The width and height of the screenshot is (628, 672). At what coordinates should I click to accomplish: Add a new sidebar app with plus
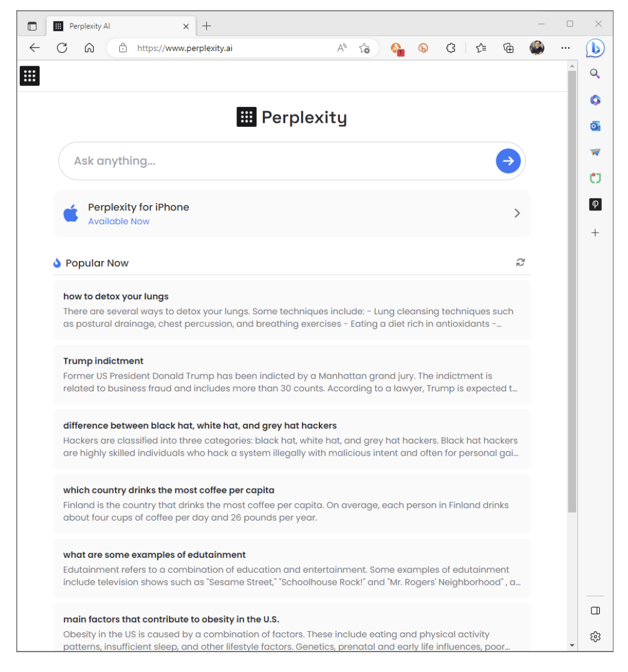pos(595,233)
